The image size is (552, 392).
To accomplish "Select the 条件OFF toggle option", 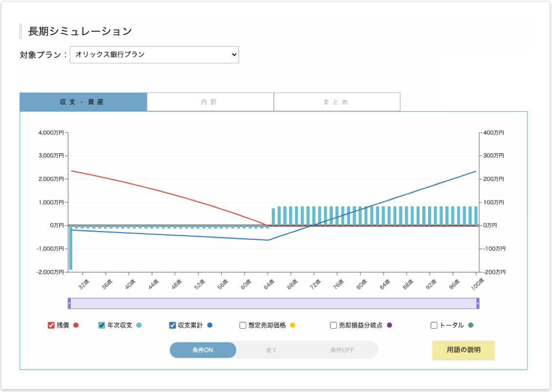I will point(342,350).
